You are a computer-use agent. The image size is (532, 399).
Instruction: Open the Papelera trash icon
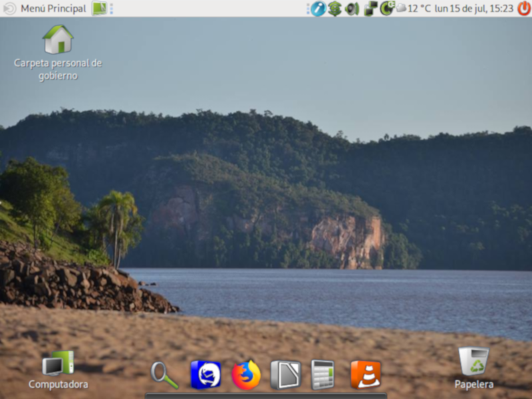click(x=473, y=362)
